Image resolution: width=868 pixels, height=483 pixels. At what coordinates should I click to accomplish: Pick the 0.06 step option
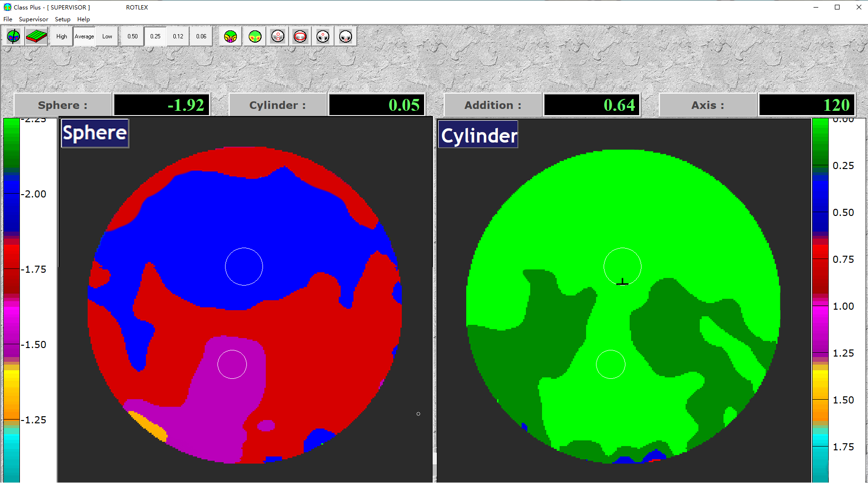201,36
